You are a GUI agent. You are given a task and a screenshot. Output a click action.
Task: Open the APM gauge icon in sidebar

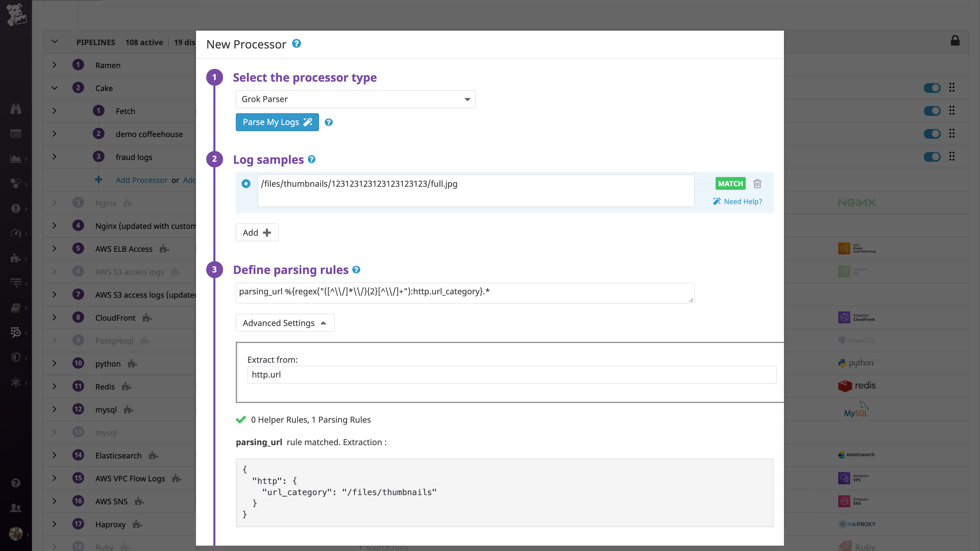pos(16,233)
